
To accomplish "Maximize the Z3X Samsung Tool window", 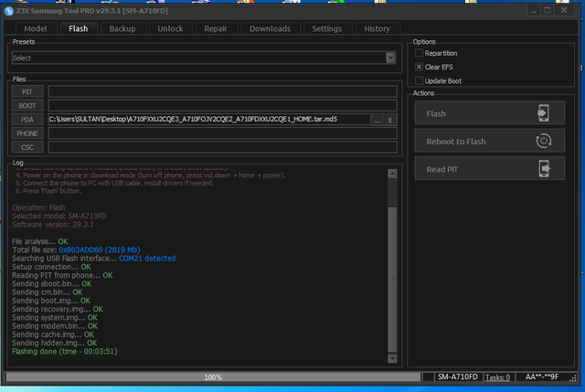I will 548,10.
